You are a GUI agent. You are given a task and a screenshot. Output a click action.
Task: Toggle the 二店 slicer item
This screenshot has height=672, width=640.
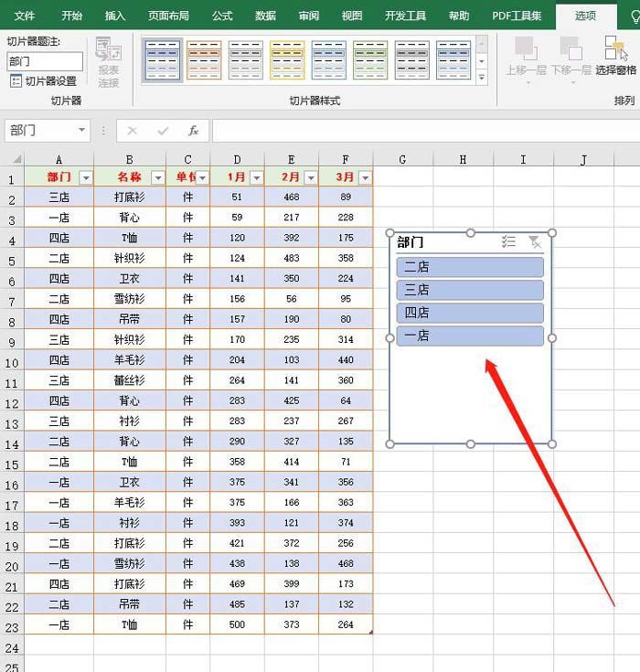pyautogui.click(x=470, y=267)
